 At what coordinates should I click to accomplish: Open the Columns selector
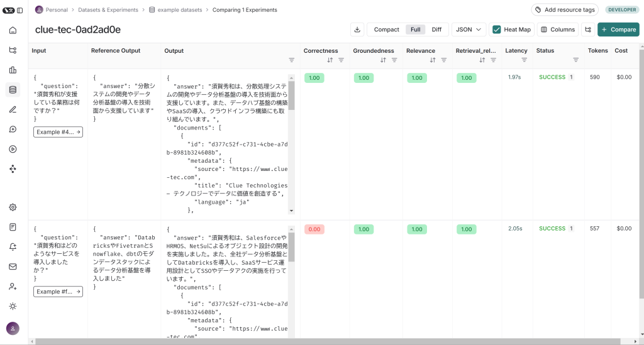click(x=557, y=30)
